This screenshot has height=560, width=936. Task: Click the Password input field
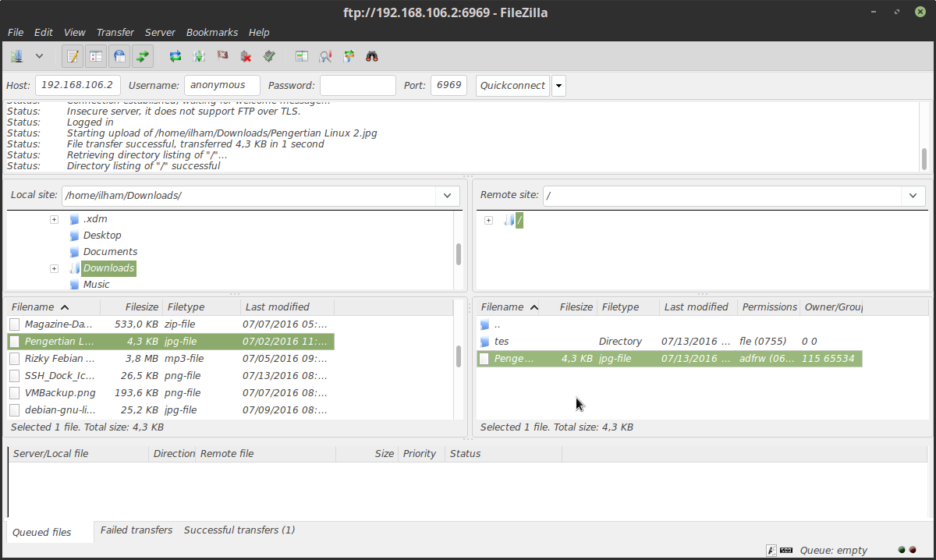pos(358,85)
